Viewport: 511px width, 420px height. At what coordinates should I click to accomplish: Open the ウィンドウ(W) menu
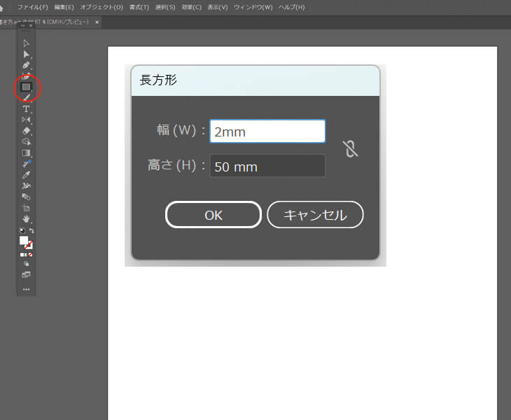pyautogui.click(x=253, y=7)
